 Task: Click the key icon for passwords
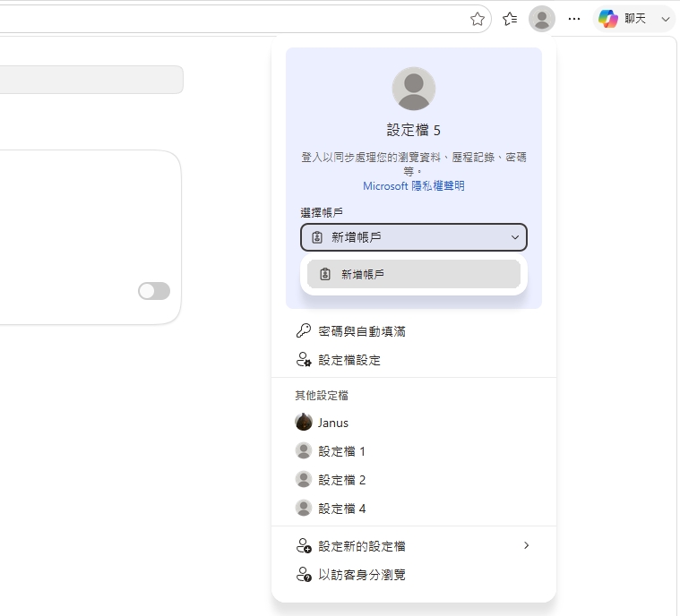(x=304, y=330)
